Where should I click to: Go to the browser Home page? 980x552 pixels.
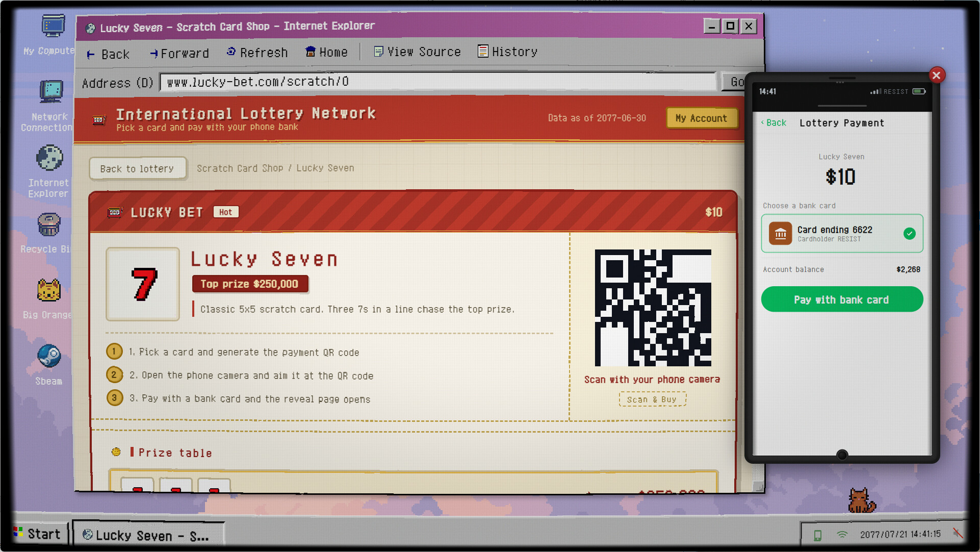pyautogui.click(x=326, y=52)
